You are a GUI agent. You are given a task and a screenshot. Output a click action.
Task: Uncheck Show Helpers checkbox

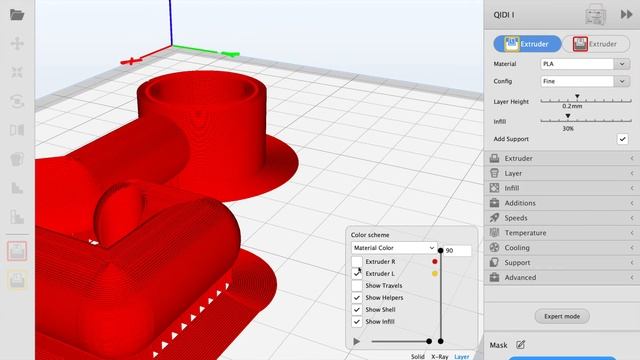click(357, 298)
